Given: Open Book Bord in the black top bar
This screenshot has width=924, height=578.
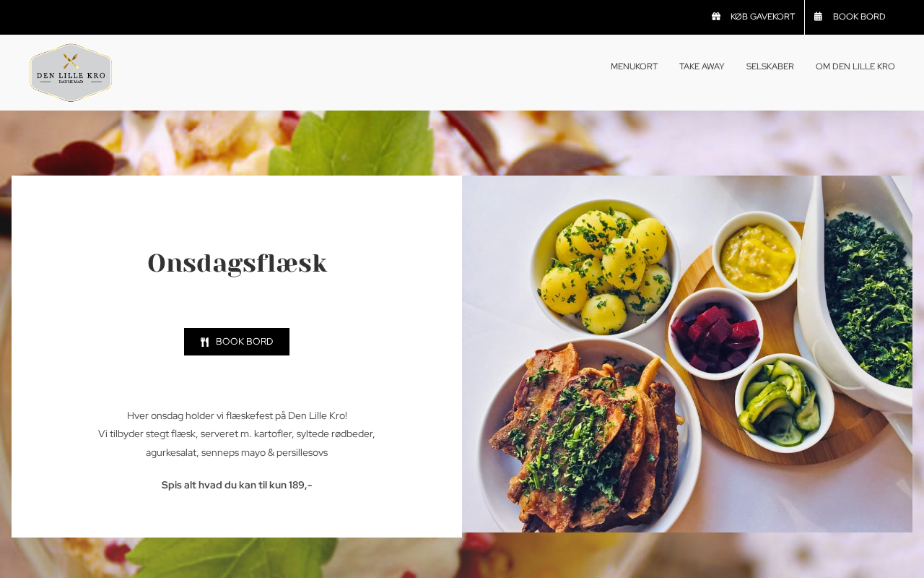Looking at the screenshot, I should pos(850,17).
